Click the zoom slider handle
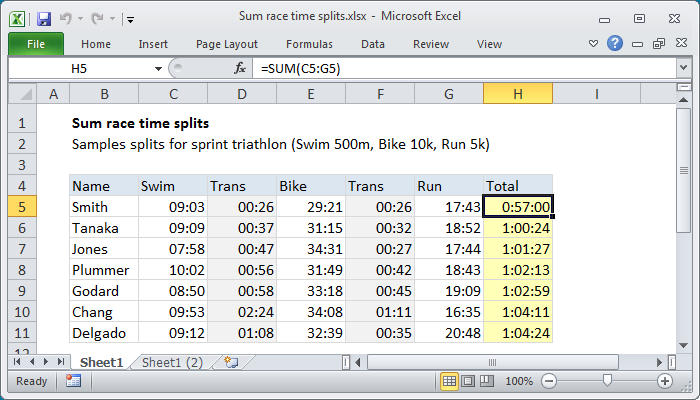 click(x=607, y=381)
